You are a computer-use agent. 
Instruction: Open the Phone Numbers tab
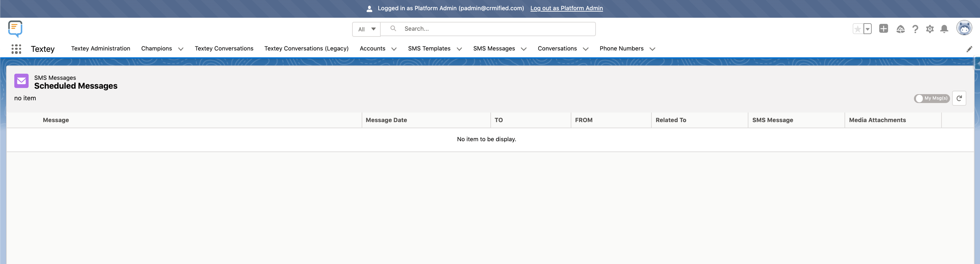point(621,48)
